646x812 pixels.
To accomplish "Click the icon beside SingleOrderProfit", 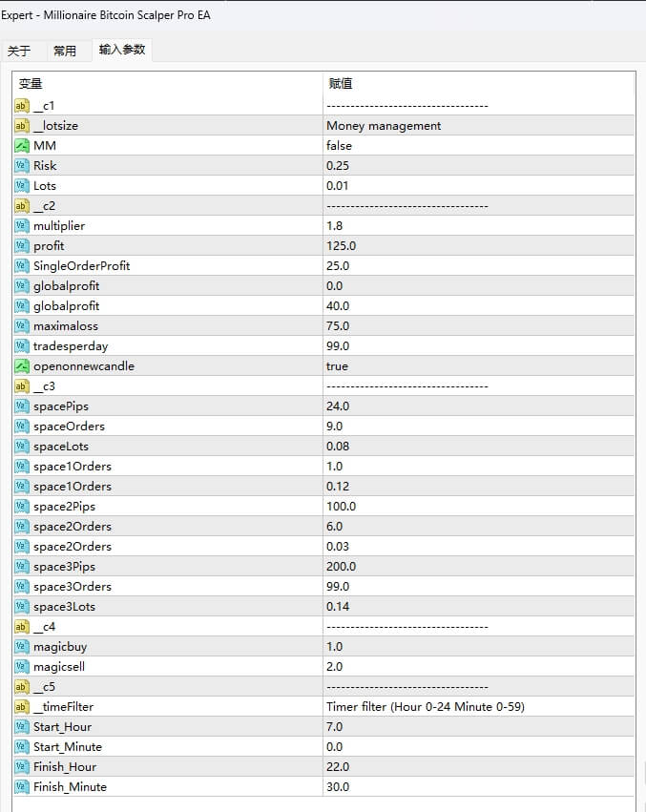I will point(21,266).
